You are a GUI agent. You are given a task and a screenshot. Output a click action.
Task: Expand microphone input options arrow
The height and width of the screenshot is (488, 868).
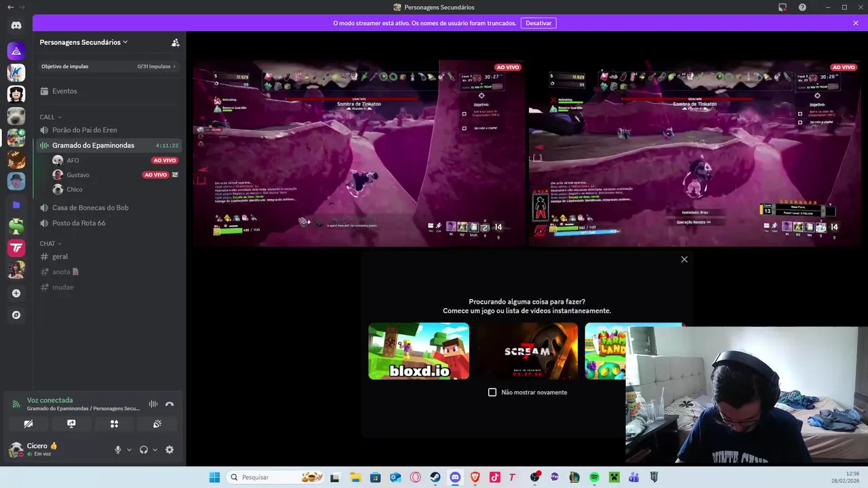click(x=129, y=449)
